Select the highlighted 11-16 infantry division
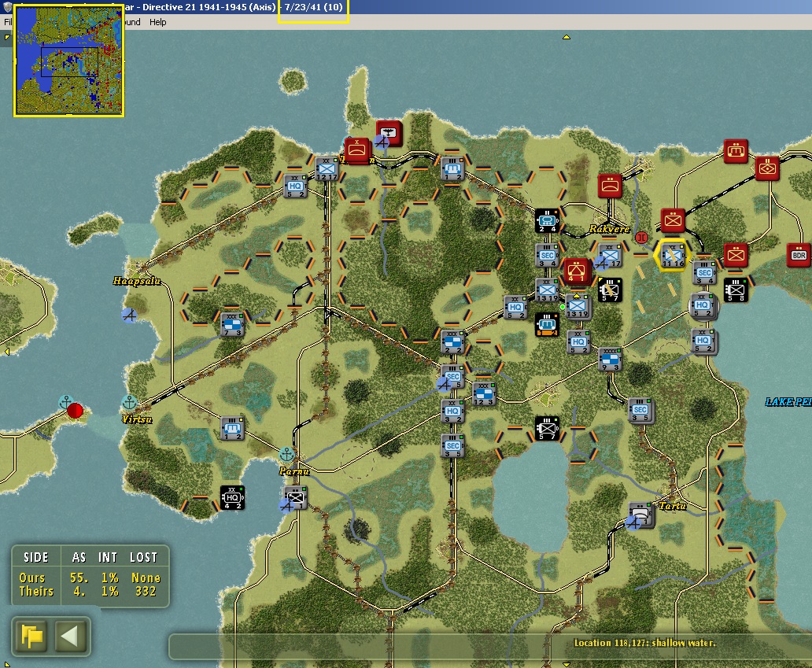The width and height of the screenshot is (812, 668). (x=672, y=256)
